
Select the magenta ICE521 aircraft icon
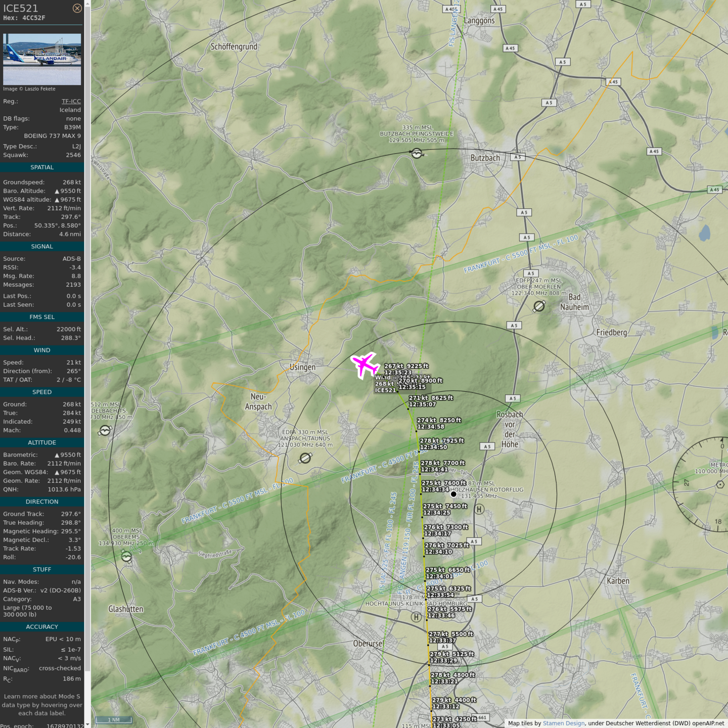[x=365, y=365]
